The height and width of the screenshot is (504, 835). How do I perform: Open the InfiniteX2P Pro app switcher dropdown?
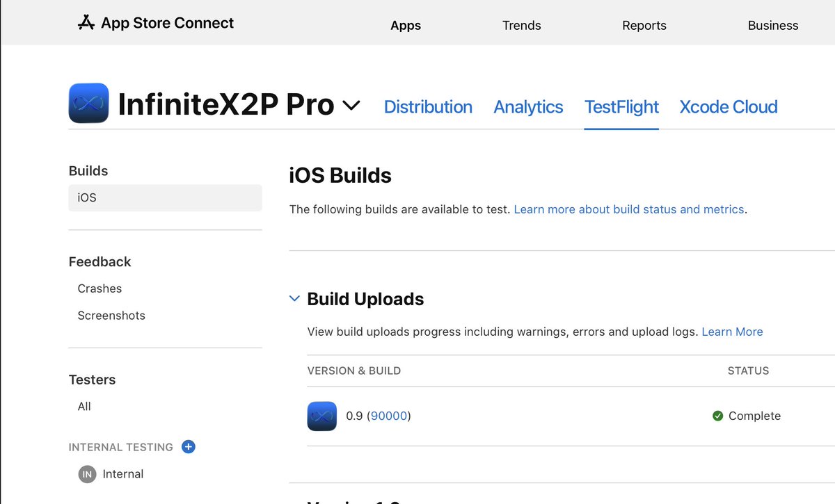(x=351, y=106)
